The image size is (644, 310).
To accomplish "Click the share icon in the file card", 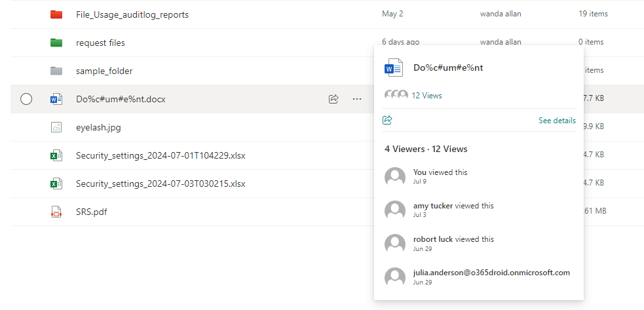I will tap(387, 120).
